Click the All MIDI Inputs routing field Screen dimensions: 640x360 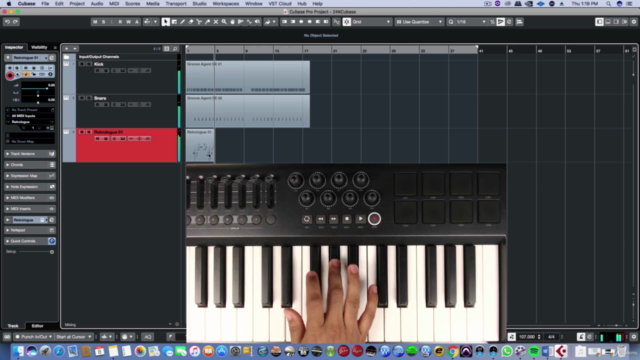pos(30,116)
